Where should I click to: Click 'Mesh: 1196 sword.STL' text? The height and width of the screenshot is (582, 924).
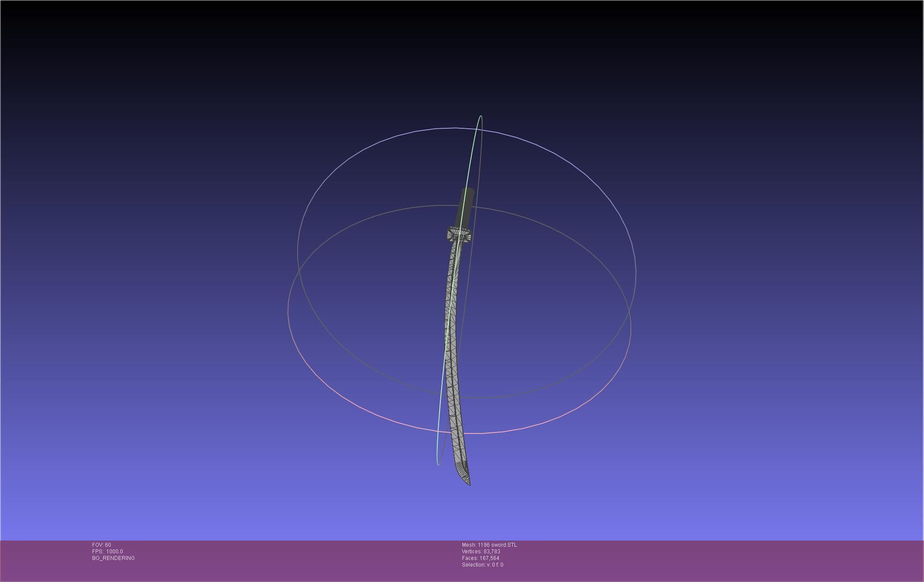(x=489, y=545)
